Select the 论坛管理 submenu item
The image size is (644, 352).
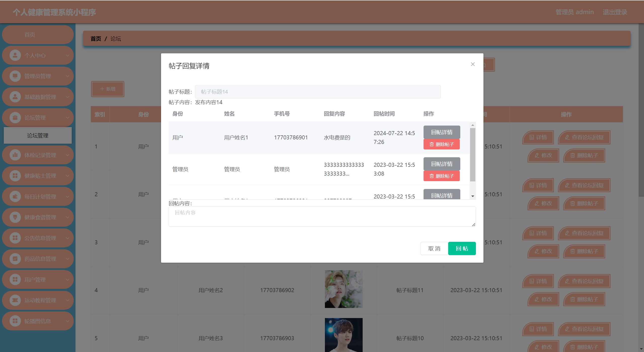(x=38, y=136)
